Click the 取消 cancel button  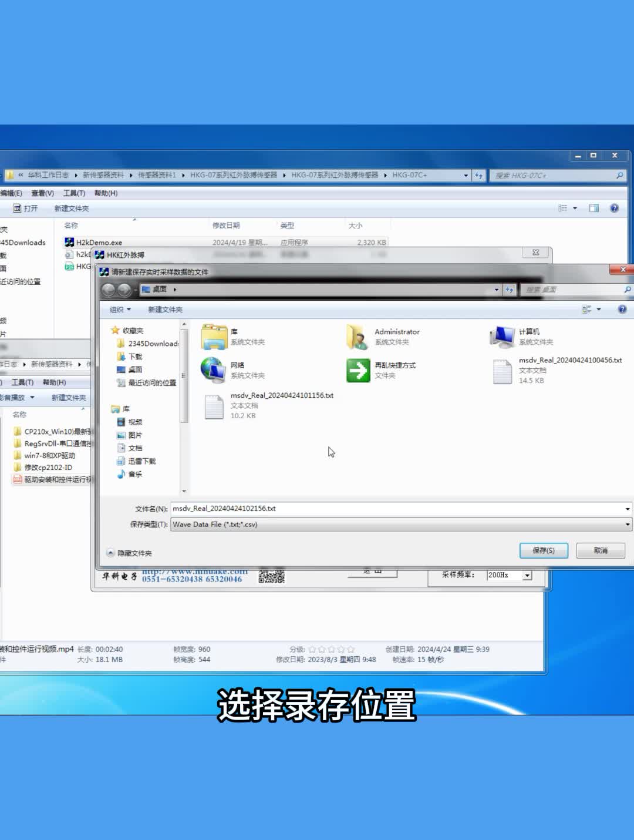pyautogui.click(x=600, y=550)
